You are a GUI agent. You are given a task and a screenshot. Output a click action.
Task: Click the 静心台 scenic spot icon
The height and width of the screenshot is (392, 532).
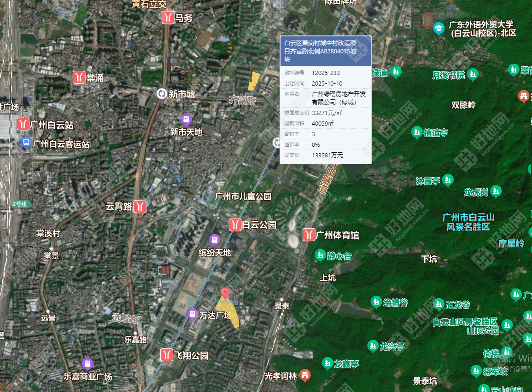point(320,255)
